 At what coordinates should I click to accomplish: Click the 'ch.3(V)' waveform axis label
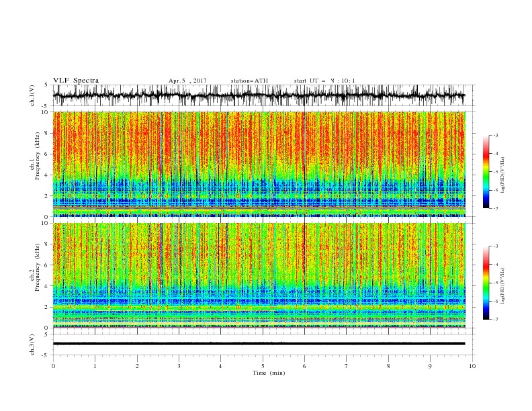point(32,345)
